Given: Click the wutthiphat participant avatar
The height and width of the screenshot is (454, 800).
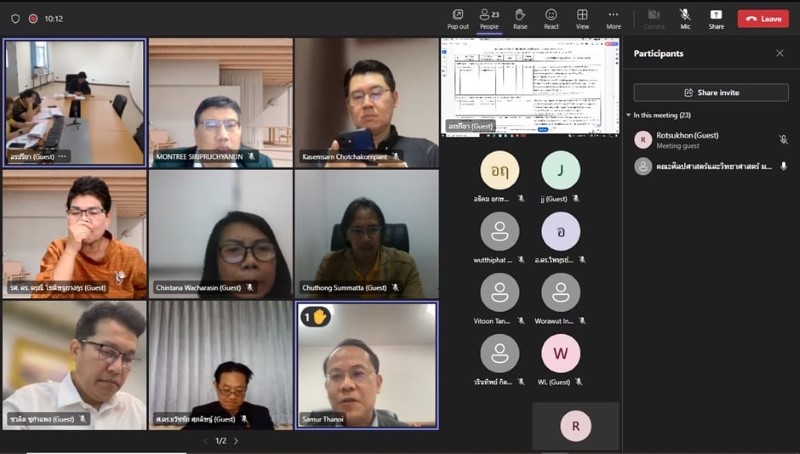Looking at the screenshot, I should pos(499,232).
